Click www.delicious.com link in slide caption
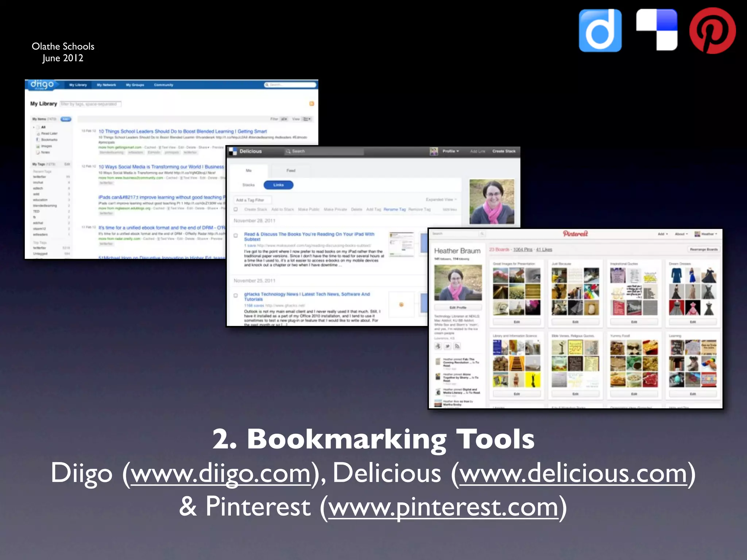 click(x=573, y=474)
